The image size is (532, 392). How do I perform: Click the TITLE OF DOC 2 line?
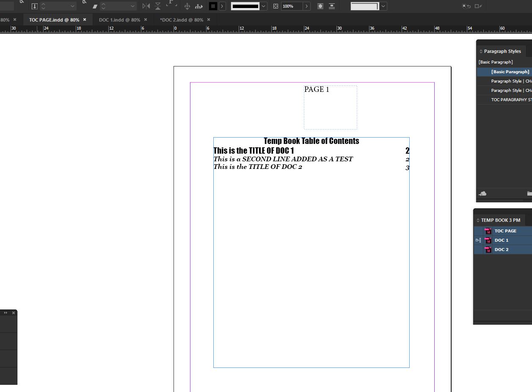pyautogui.click(x=258, y=167)
